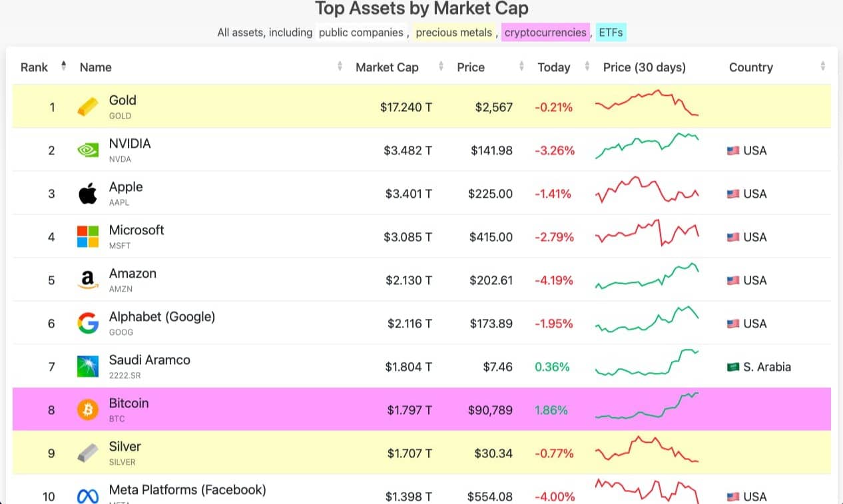Image resolution: width=843 pixels, height=504 pixels.
Task: Open the Microsoft company page
Action: 137,230
